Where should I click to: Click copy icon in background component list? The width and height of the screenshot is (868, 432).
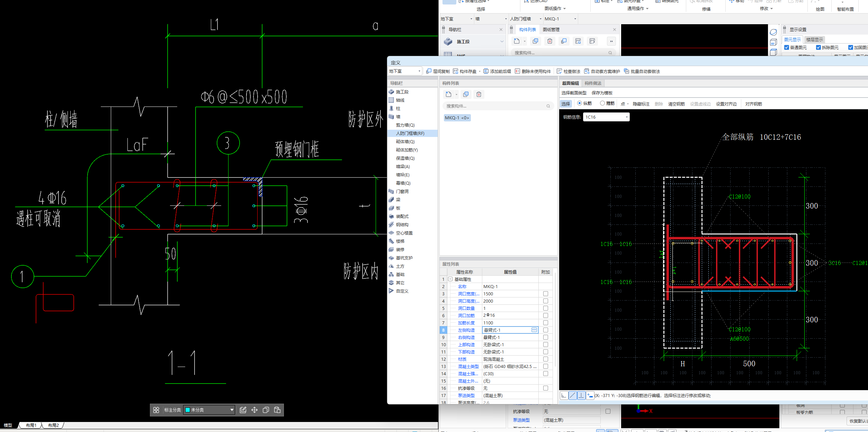tap(535, 41)
